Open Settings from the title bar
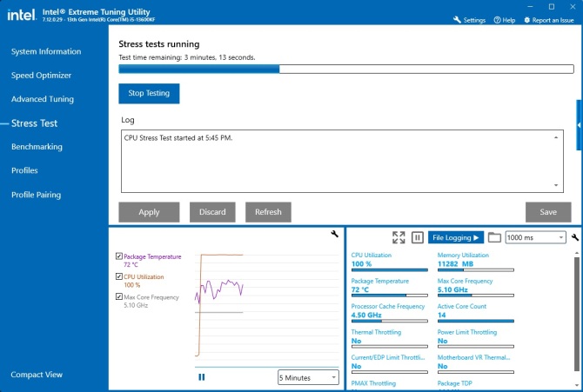583x392 pixels. (469, 20)
